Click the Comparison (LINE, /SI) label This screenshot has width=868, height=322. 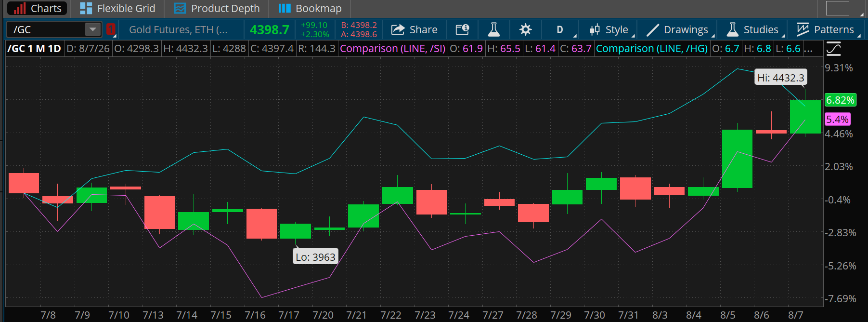coord(393,49)
